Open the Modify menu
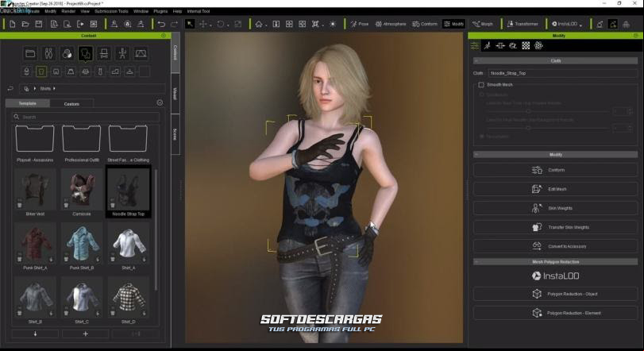The height and width of the screenshot is (351, 644). 51,11
